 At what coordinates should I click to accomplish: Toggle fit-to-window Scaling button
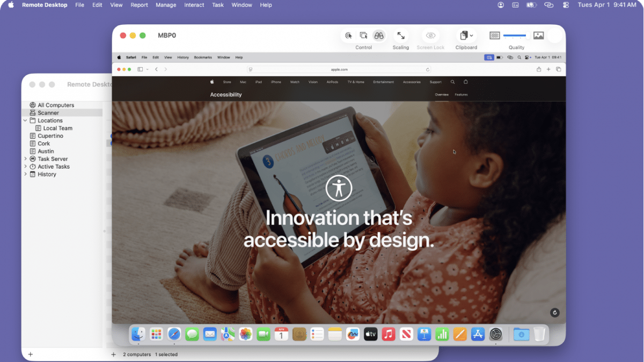coord(400,35)
